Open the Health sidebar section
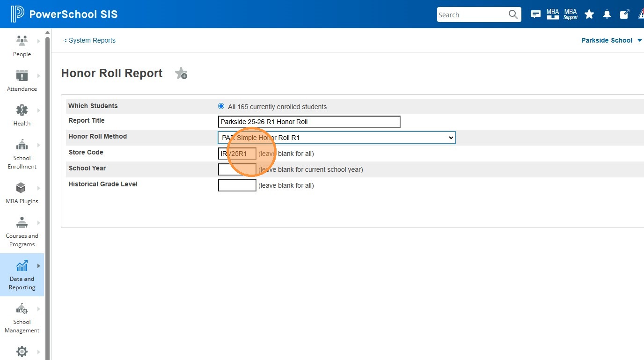 click(22, 115)
